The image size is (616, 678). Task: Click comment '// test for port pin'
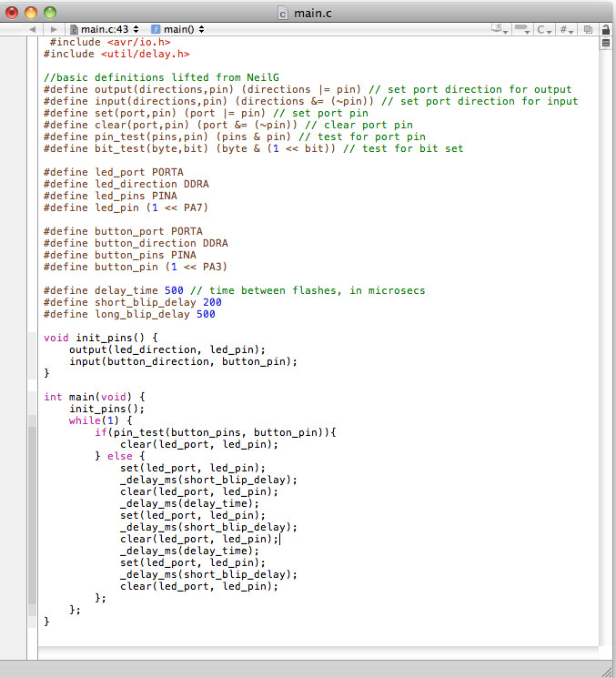[x=362, y=137]
